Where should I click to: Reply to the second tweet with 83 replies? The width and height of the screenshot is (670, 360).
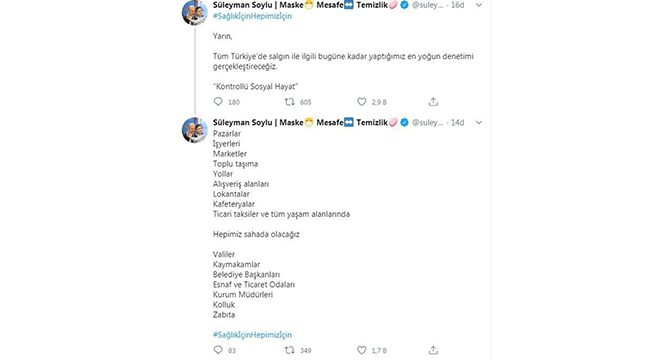pos(218,350)
